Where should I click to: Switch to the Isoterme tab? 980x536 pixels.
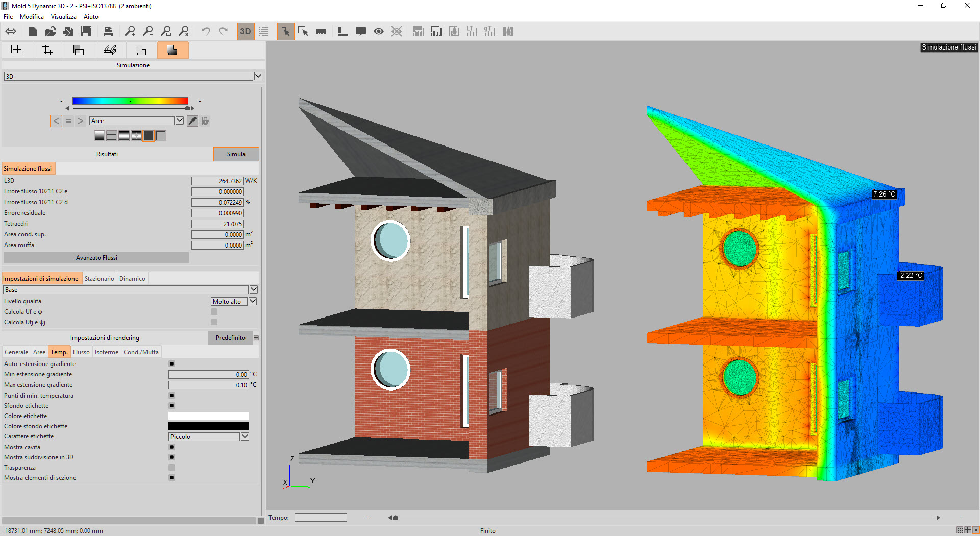click(x=106, y=352)
